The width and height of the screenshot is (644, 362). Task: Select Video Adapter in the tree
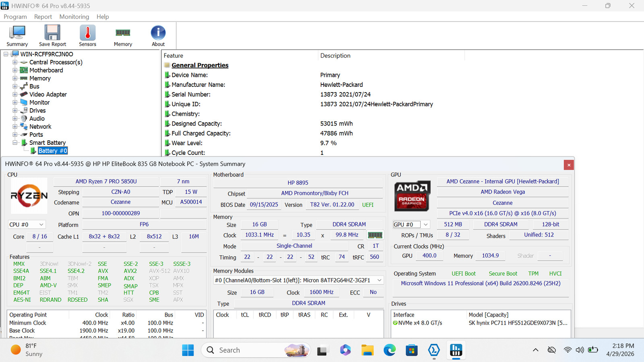pyautogui.click(x=48, y=95)
